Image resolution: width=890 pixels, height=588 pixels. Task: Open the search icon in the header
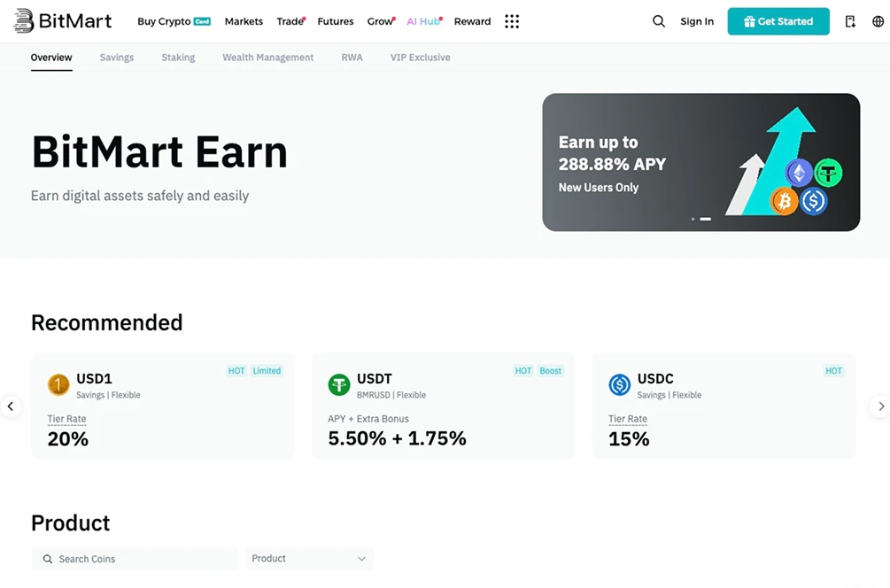click(659, 20)
